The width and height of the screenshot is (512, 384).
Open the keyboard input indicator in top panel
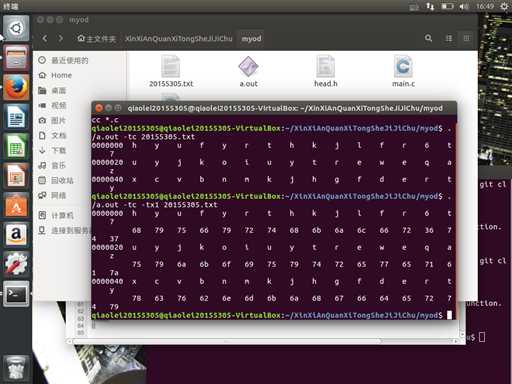pyautogui.click(x=414, y=7)
